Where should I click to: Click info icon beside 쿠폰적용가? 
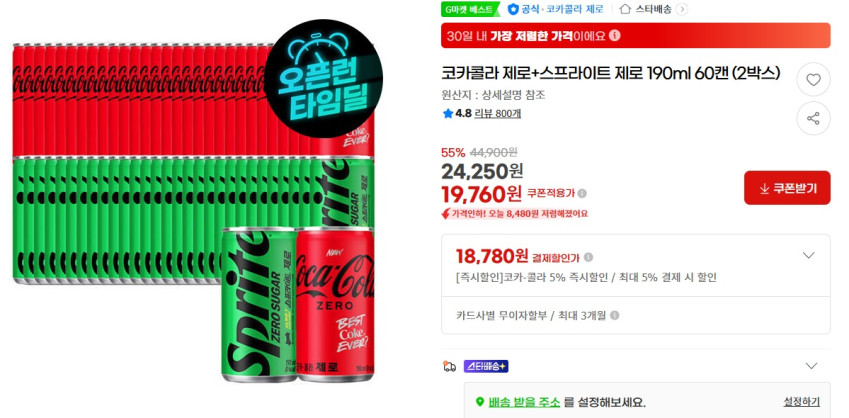[x=582, y=193]
